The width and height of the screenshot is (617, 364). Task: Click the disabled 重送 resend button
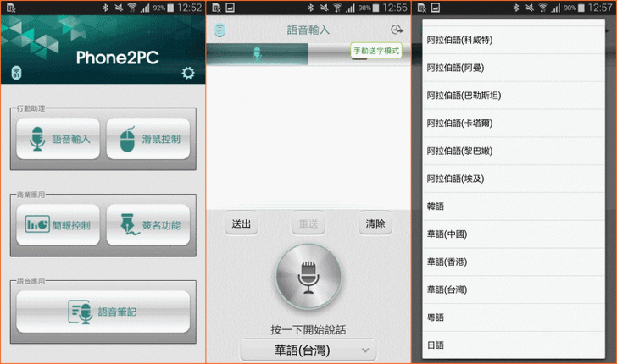click(308, 223)
